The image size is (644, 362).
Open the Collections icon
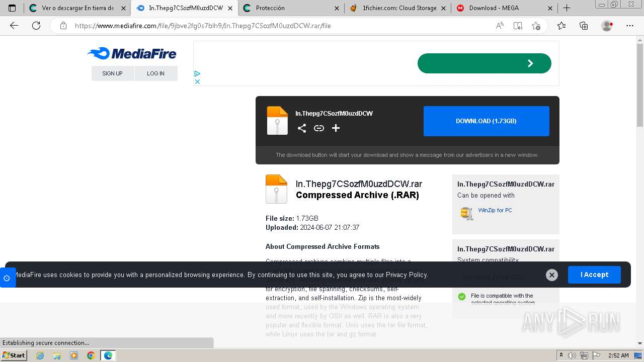coord(584,26)
